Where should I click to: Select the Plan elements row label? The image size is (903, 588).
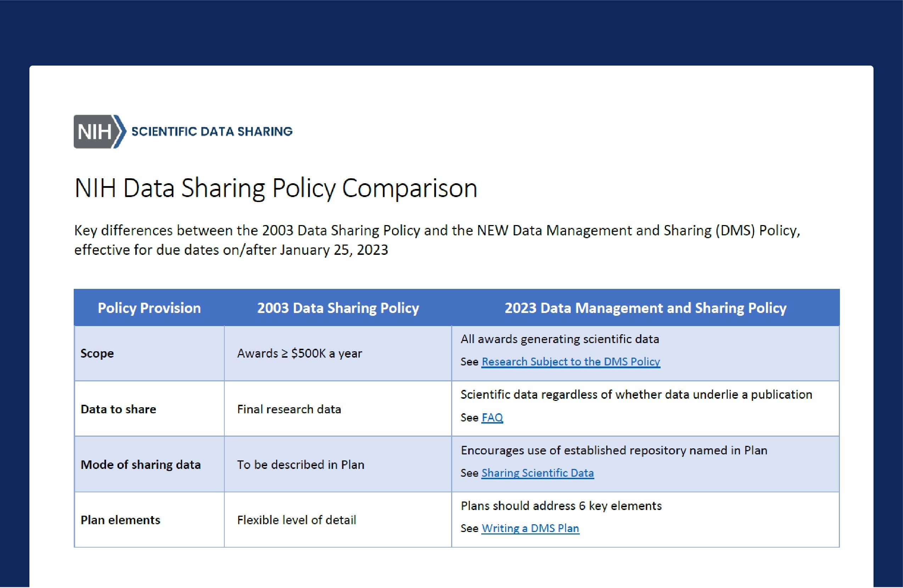click(x=120, y=520)
